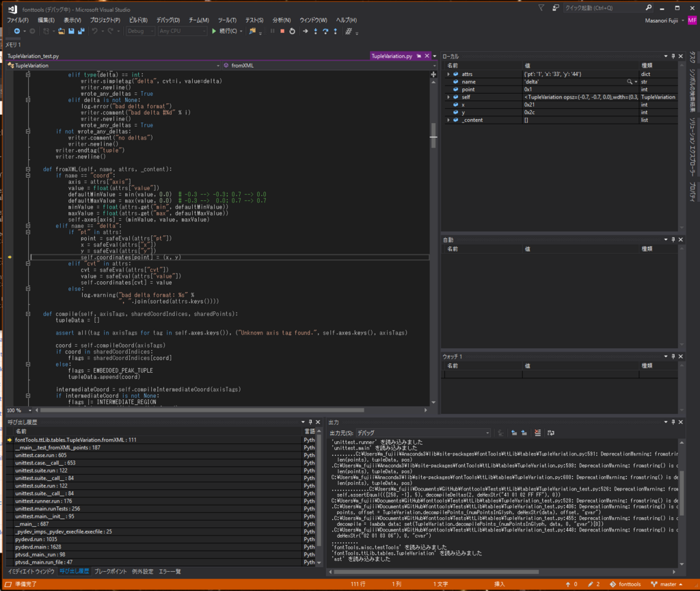The width and height of the screenshot is (700, 591).
Task: Toggle word wrap in output panel
Action: tap(551, 433)
